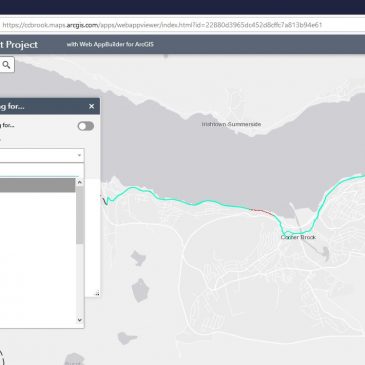
Task: Select the red road segment near shoreline
Action: [261, 211]
